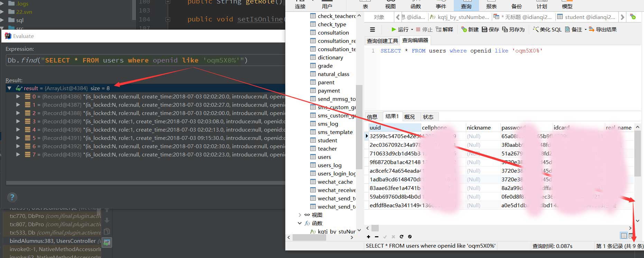
Task: Click the green Run (运行) query icon
Action: [x=394, y=29]
